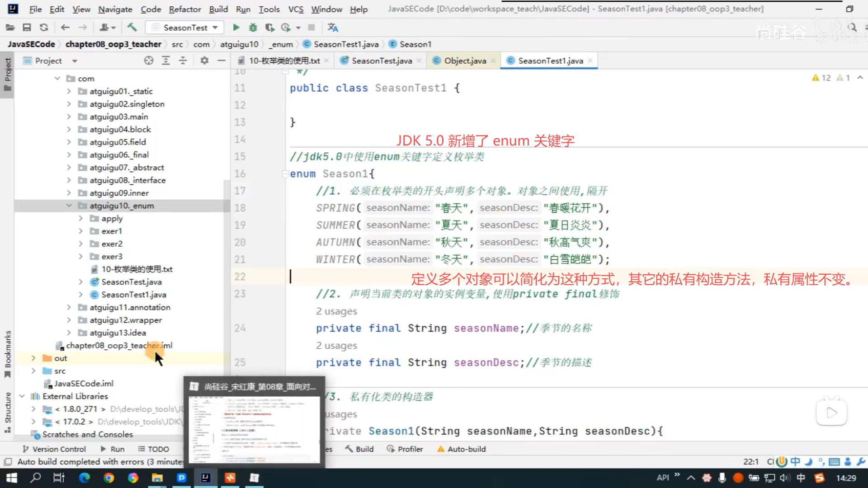Click the green Run button in toolbar
Image resolution: width=868 pixels, height=488 pixels.
click(236, 28)
